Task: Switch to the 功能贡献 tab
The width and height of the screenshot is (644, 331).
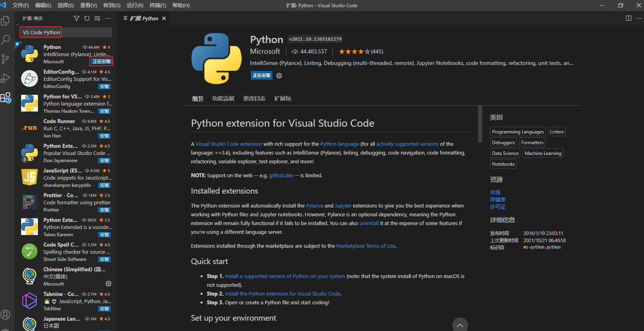Action: (223, 98)
